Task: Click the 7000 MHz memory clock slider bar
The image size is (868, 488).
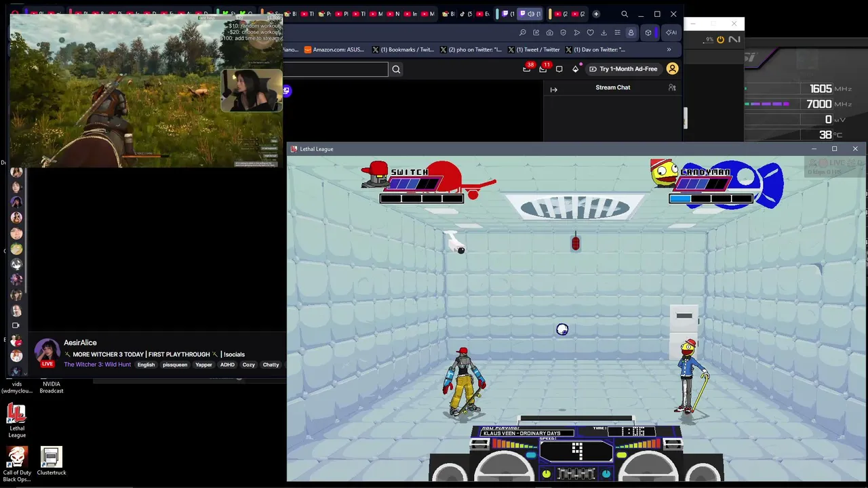Action: pos(767,104)
